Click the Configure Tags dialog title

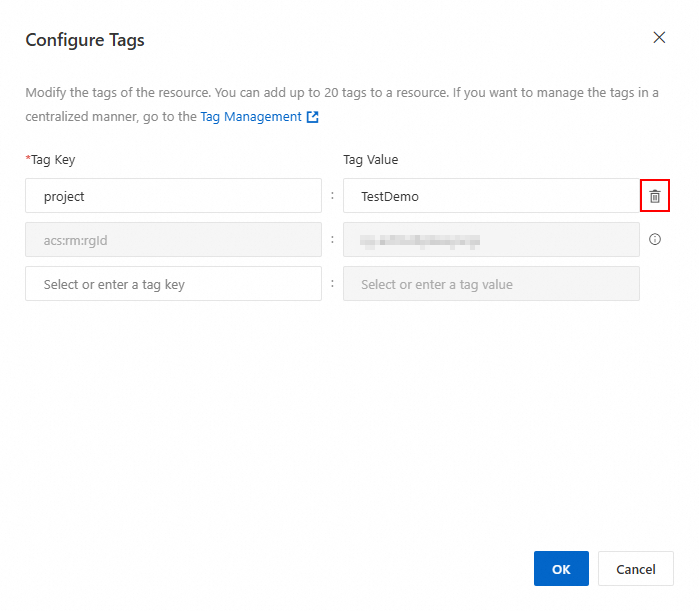coord(85,40)
